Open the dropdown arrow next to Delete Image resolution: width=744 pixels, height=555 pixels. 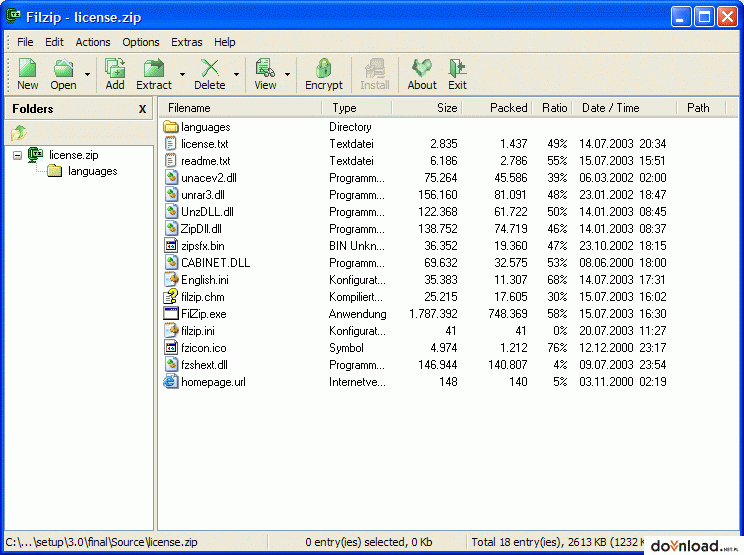coord(236,74)
